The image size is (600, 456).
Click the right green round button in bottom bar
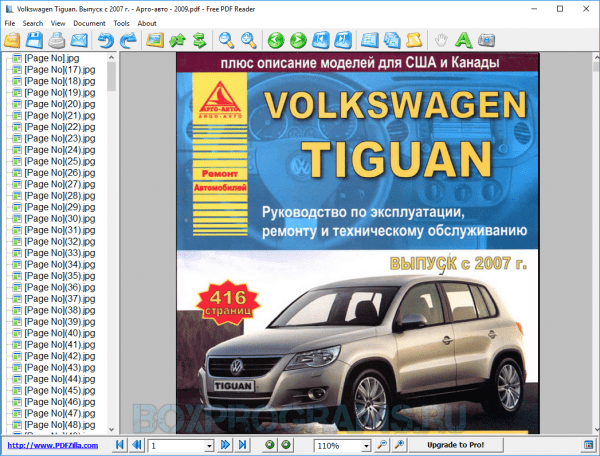tap(286, 445)
